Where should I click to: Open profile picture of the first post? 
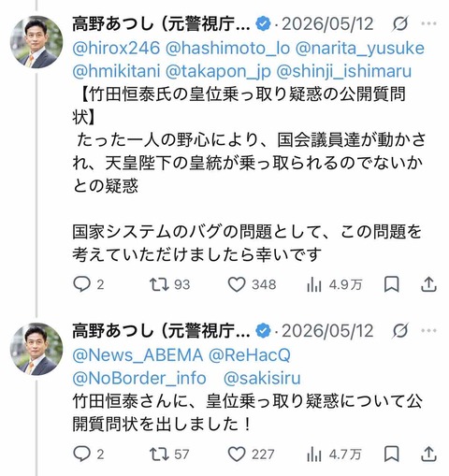[36, 42]
